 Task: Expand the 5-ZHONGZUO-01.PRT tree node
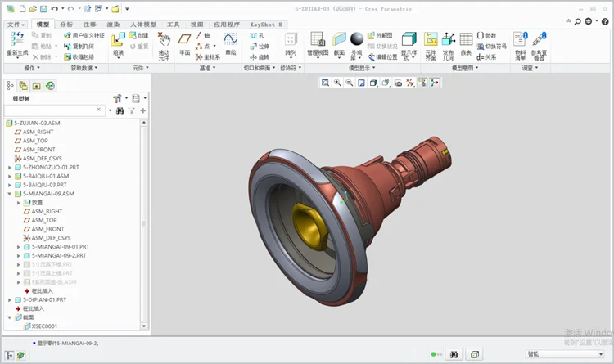point(10,167)
